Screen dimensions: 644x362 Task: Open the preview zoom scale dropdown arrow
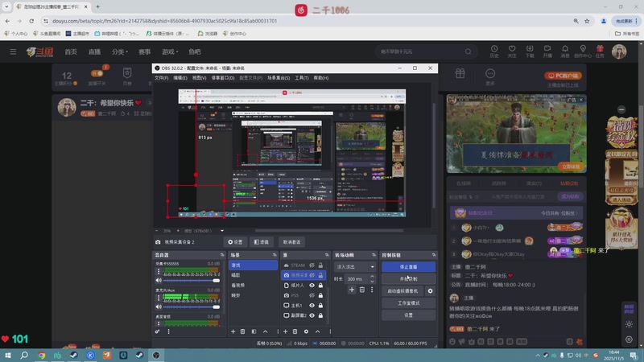(222, 231)
